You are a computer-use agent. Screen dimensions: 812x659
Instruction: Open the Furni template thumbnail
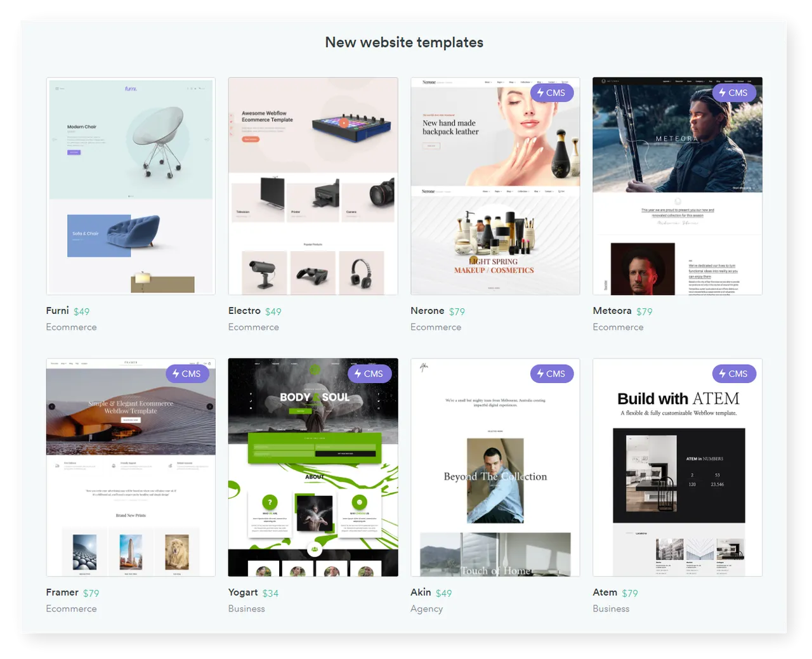(131, 186)
